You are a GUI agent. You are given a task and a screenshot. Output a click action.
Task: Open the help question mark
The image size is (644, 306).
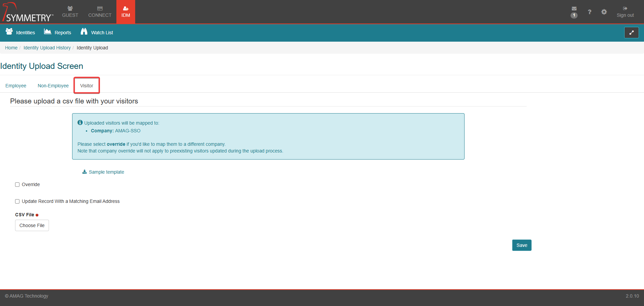589,12
